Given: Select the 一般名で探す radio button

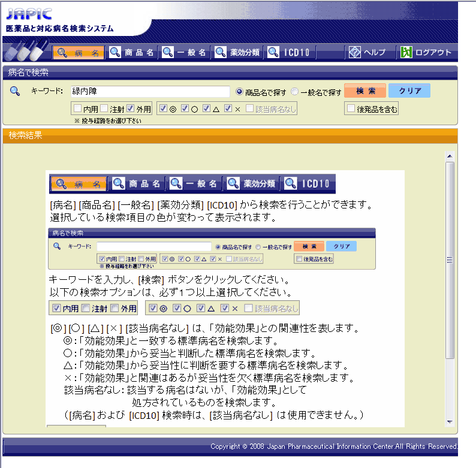Looking at the screenshot, I should 294,92.
